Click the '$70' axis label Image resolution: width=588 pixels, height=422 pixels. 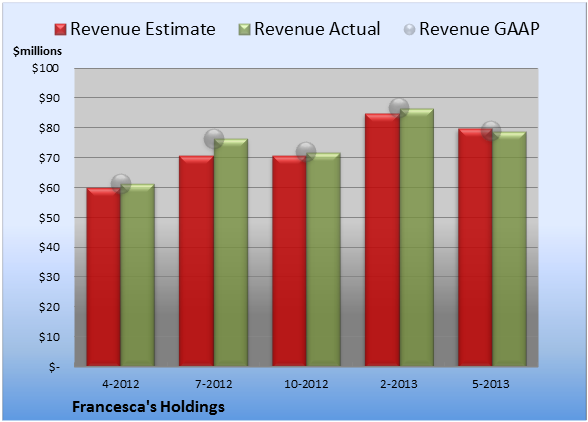pos(49,158)
